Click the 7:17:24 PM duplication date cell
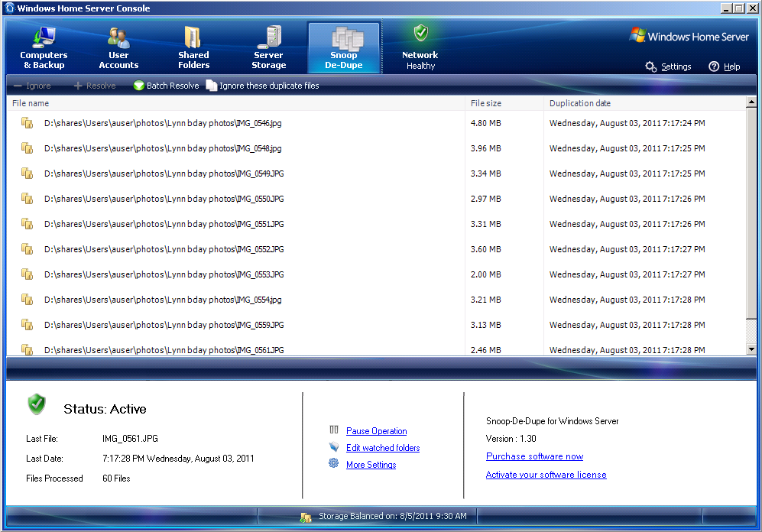762x532 pixels. [627, 123]
